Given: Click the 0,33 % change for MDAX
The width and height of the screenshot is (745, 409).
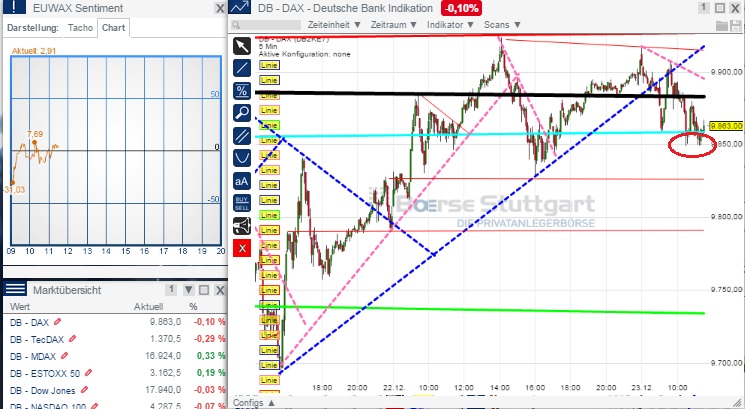Looking at the screenshot, I should pyautogui.click(x=210, y=356).
